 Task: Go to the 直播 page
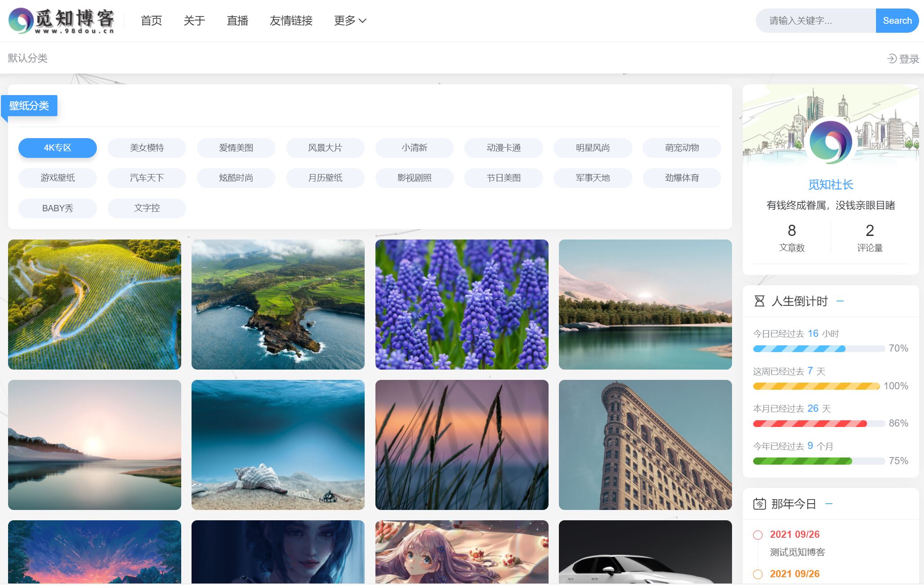click(237, 21)
